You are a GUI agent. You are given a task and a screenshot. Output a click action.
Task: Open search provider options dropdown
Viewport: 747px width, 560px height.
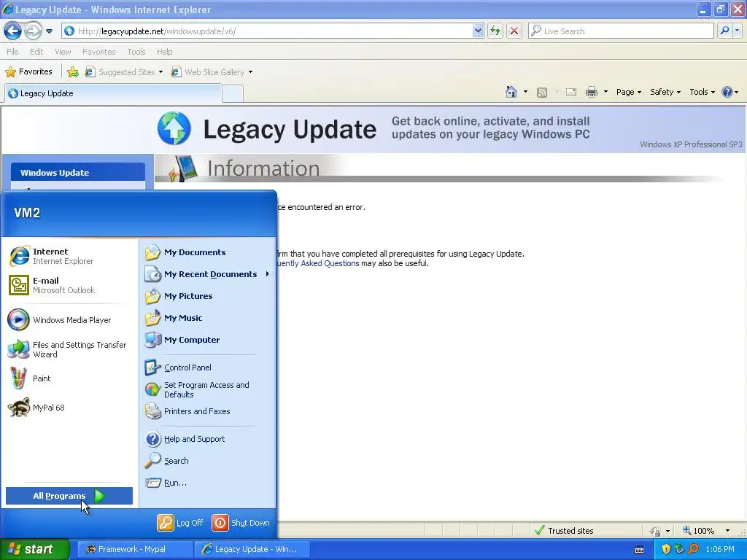coord(738,31)
